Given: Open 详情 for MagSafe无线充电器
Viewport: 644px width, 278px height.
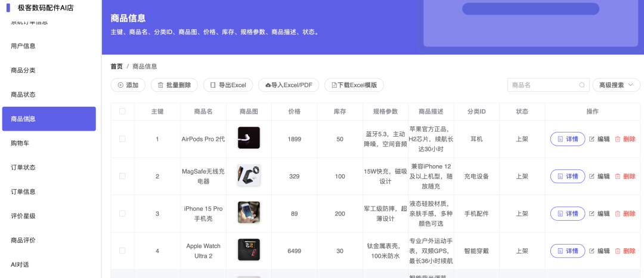Looking at the screenshot, I should point(568,176).
